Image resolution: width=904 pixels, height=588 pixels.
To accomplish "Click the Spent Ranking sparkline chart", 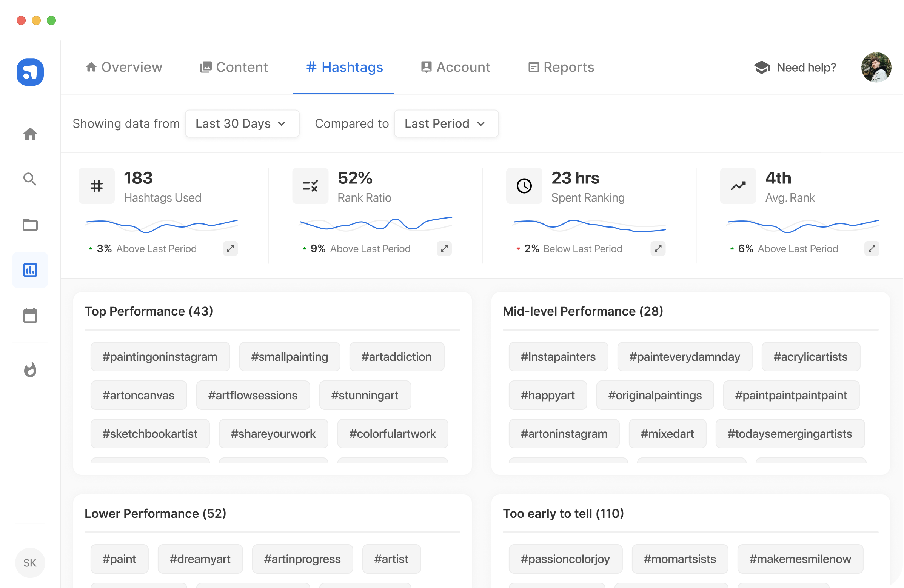I will [590, 225].
